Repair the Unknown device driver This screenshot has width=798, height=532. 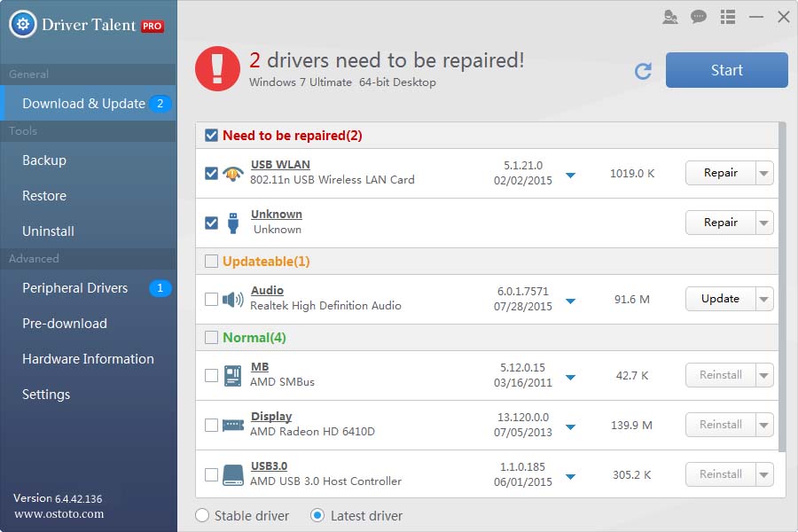pyautogui.click(x=721, y=223)
